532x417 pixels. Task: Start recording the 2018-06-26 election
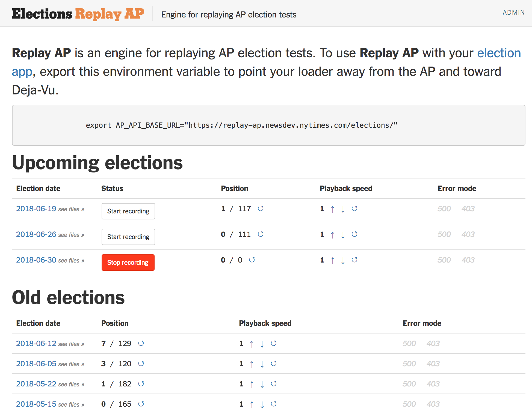(x=128, y=237)
